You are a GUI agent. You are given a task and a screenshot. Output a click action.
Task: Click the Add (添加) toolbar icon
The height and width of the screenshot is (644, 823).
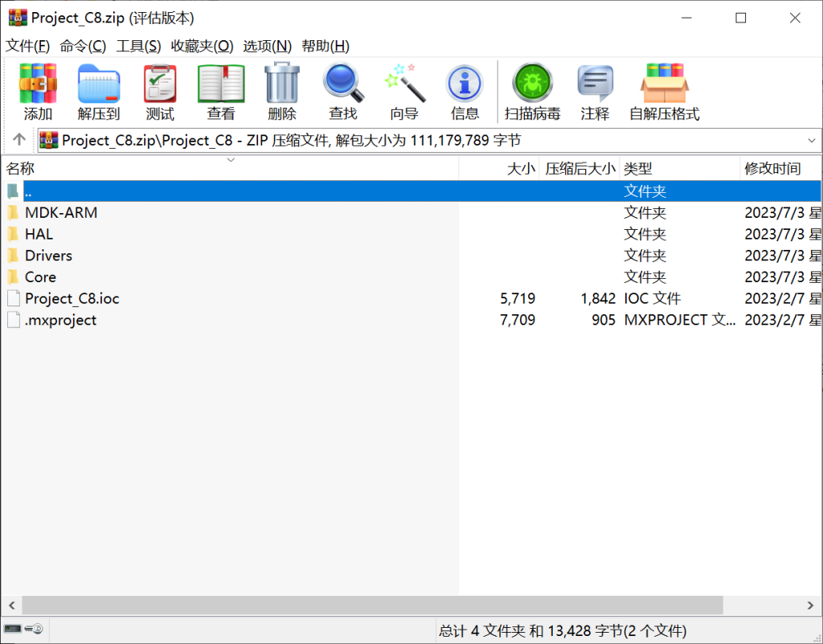37,83
